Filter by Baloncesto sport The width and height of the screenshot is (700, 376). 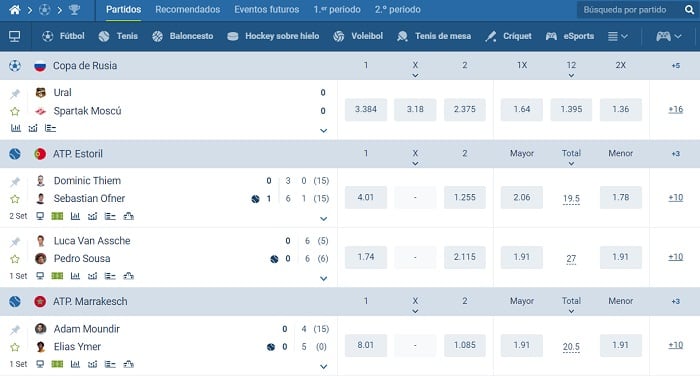click(182, 36)
